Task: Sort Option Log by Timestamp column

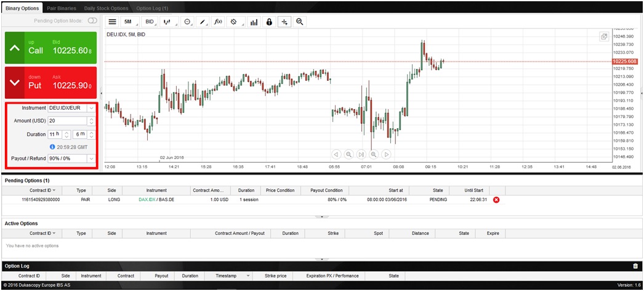Action: [x=228, y=276]
